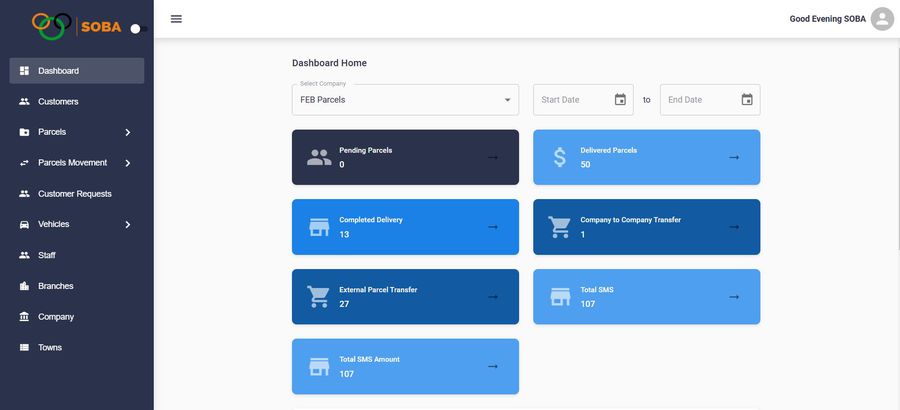Click the Customers people icon
The width and height of the screenshot is (900, 410).
pyautogui.click(x=24, y=102)
